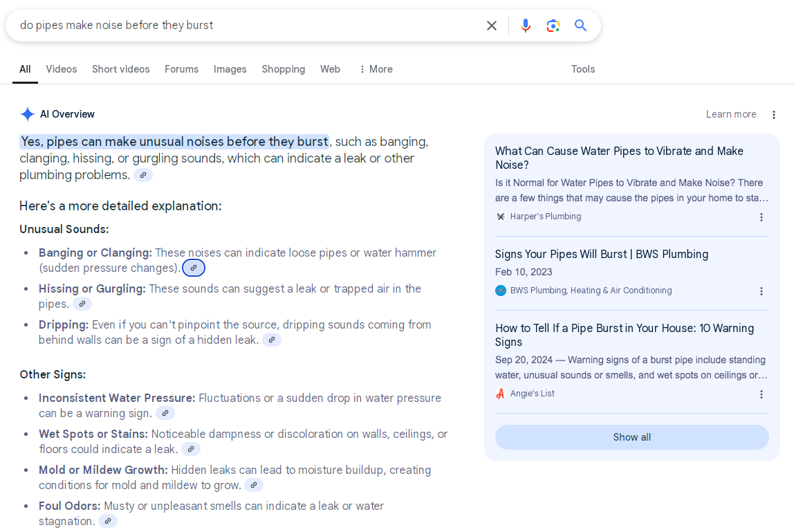This screenshot has width=794, height=532.
Task: Open options for Harper's Plumbing result
Action: (x=761, y=217)
